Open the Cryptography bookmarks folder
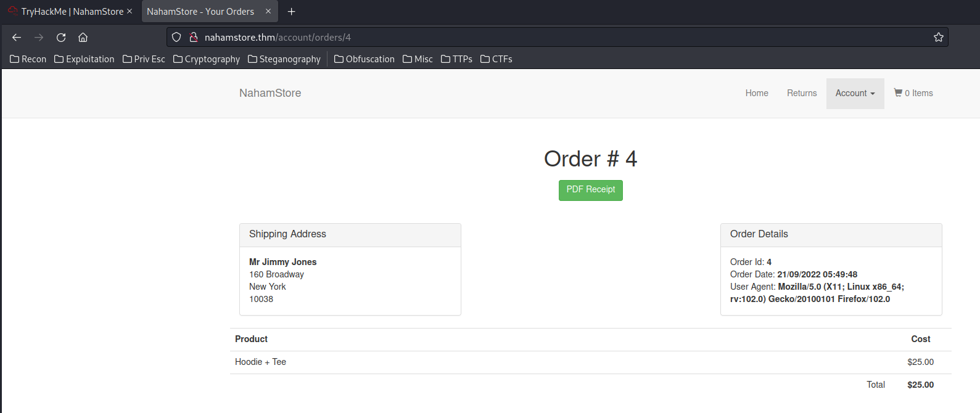980x413 pixels. [207, 59]
